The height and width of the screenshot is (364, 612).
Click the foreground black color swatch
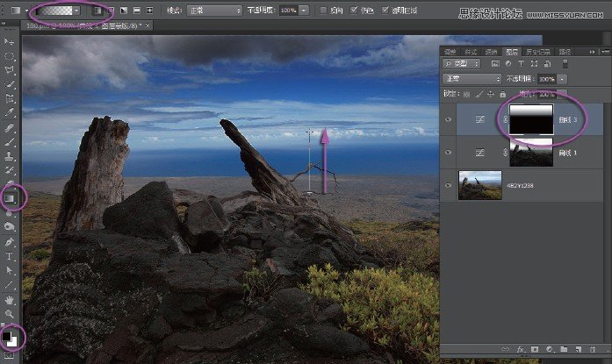[x=6, y=336]
